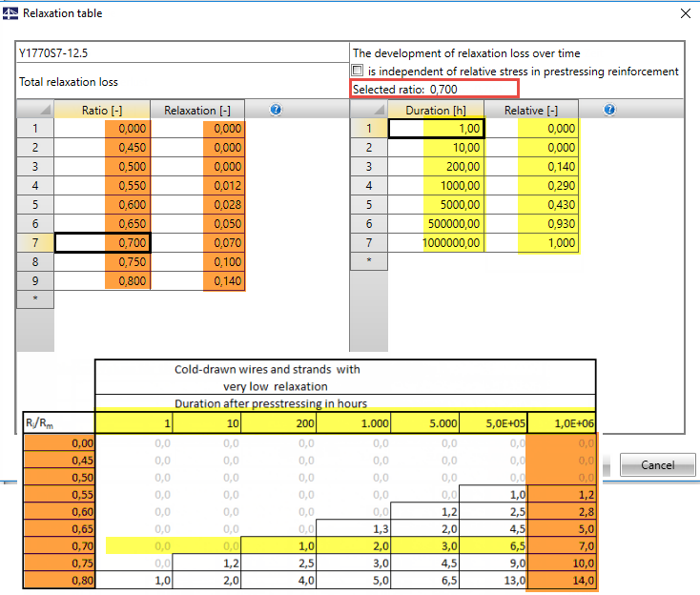Select Duration cell 200,00
The height and width of the screenshot is (595, 700).
[436, 167]
